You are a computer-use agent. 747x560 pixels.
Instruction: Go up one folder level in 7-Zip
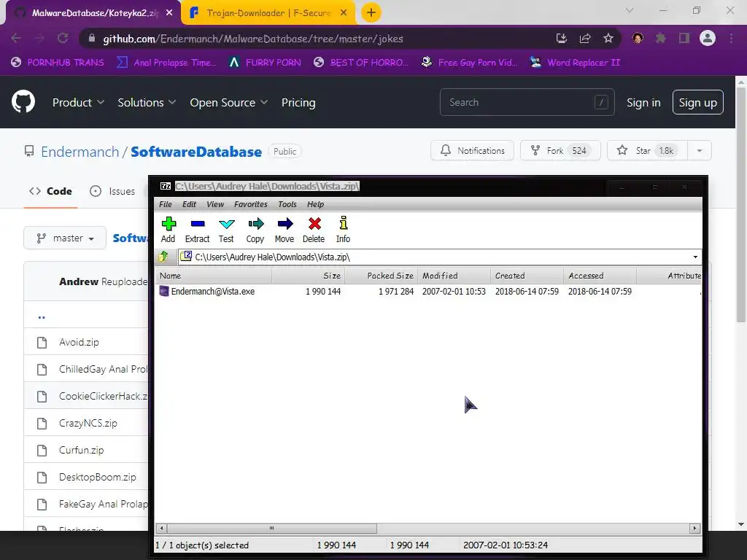(x=163, y=257)
